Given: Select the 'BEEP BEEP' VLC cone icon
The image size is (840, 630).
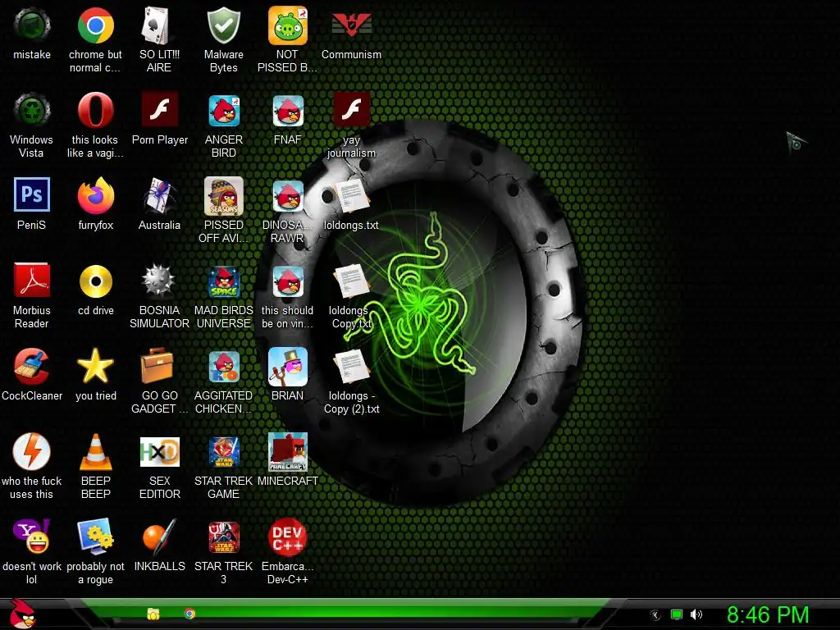Looking at the screenshot, I should point(95,452).
